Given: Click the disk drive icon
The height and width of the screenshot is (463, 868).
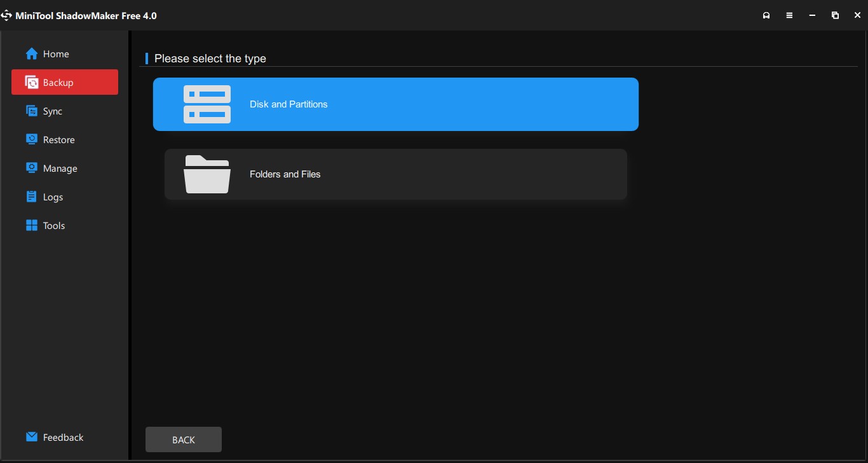Looking at the screenshot, I should point(207,104).
